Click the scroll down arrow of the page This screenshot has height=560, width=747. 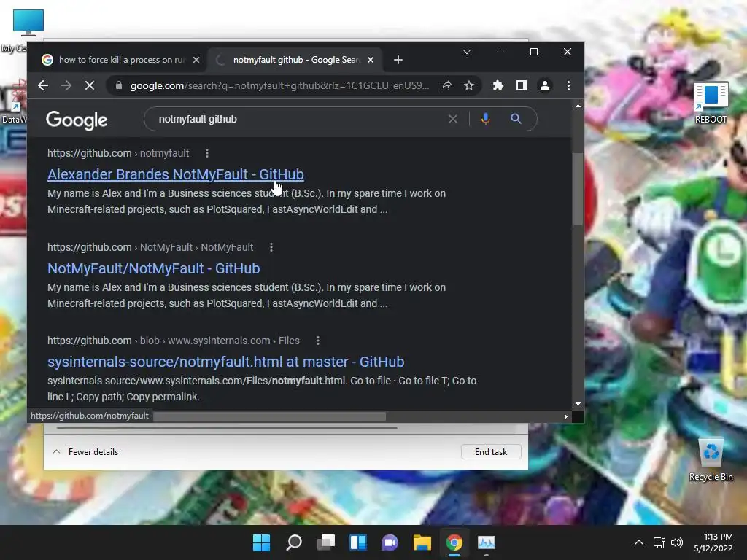click(578, 404)
